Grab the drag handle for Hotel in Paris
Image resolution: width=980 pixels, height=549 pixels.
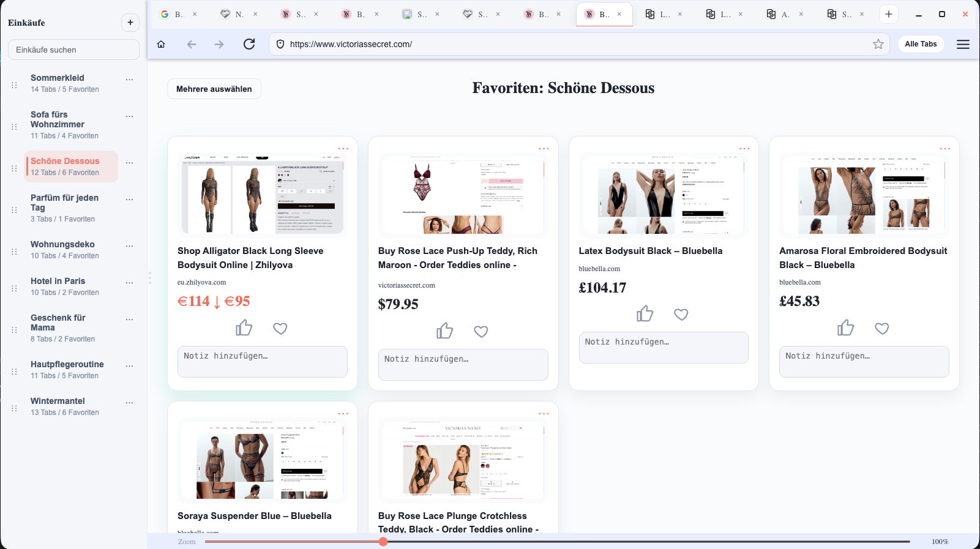[14, 288]
